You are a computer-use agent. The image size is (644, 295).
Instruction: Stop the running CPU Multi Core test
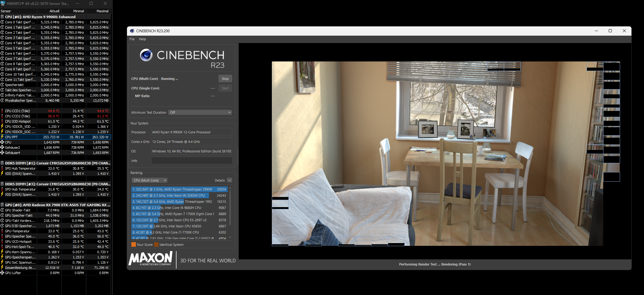click(225, 79)
